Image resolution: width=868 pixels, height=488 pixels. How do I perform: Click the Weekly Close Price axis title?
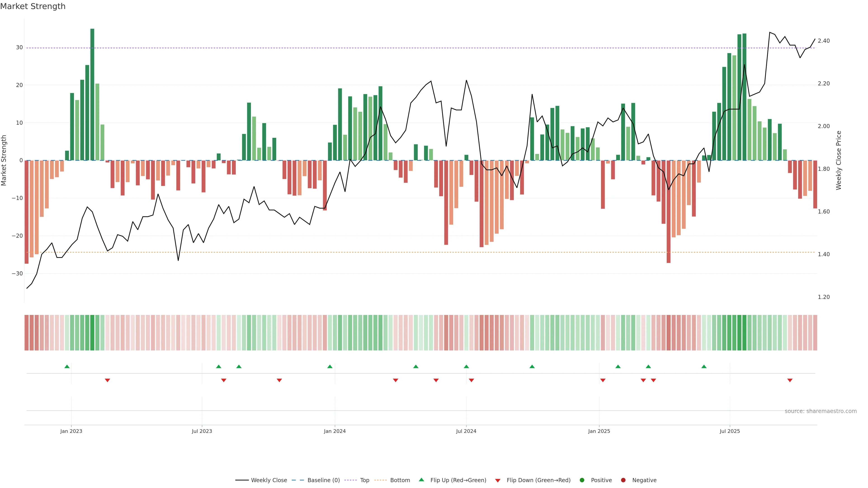[839, 160]
